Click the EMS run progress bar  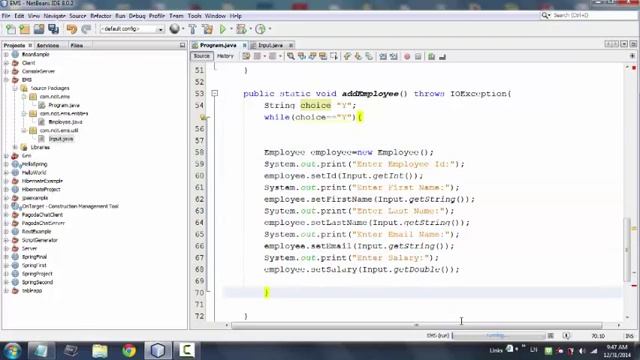pos(499,336)
